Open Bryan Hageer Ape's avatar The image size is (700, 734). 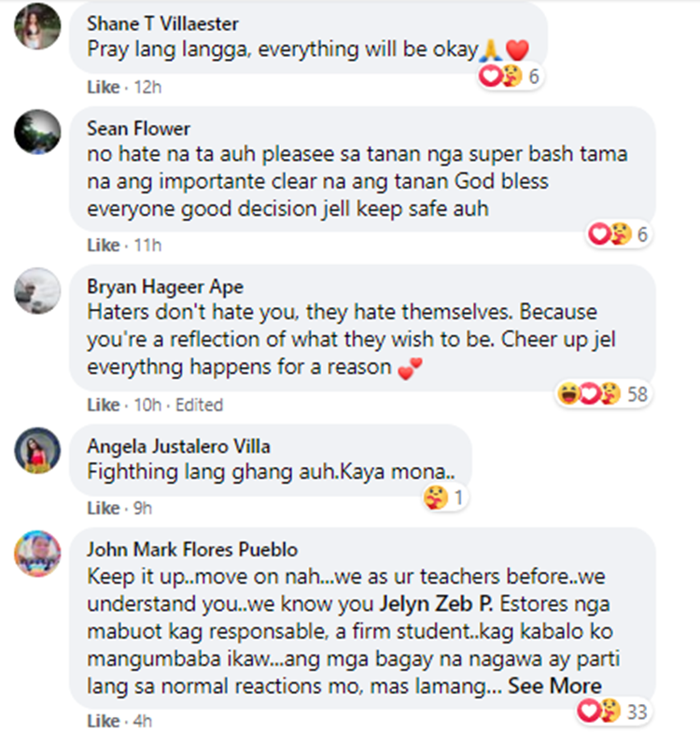pyautogui.click(x=37, y=290)
